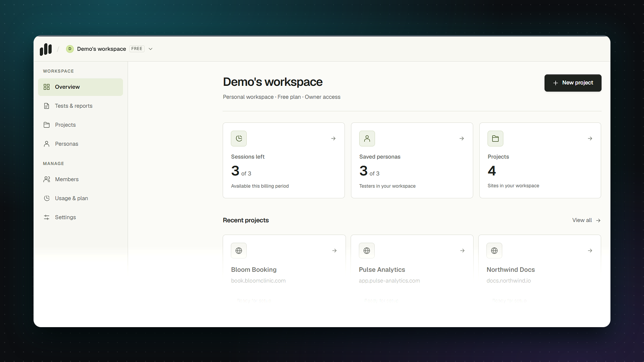Expand the workspace switcher chevron
The image size is (644, 362).
(x=151, y=49)
